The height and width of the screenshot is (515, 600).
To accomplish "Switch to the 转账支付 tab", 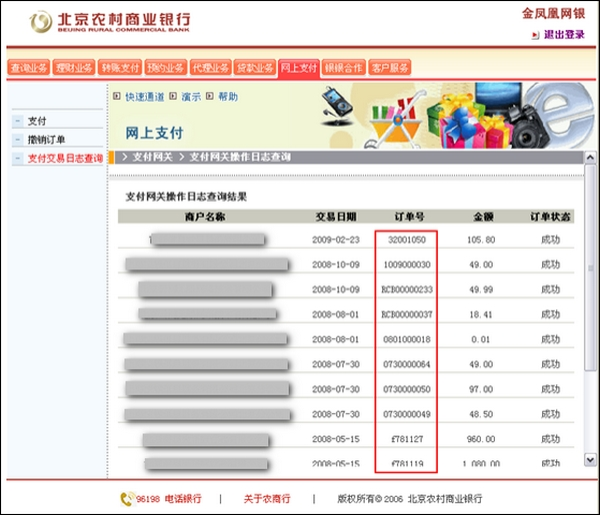I will [120, 68].
